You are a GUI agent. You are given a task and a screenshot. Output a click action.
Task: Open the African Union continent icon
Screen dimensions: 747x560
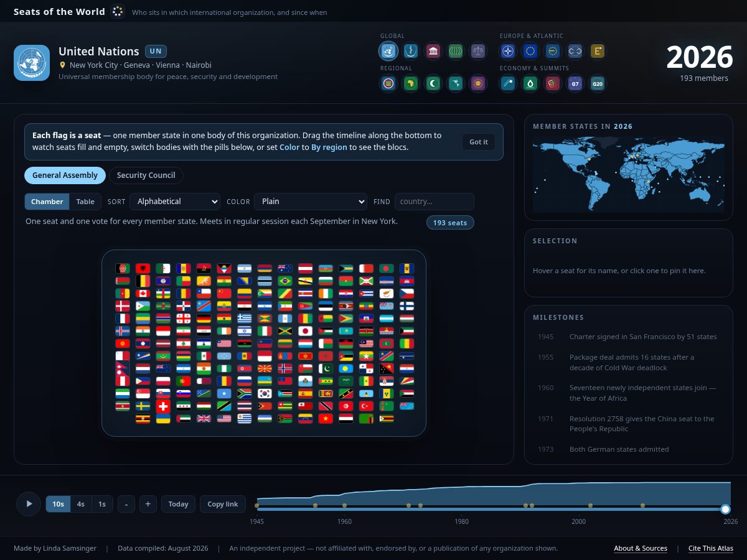(410, 83)
